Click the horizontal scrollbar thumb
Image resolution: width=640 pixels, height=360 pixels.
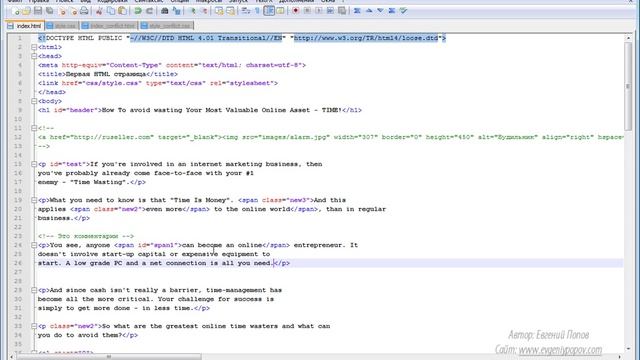pyautogui.click(x=109, y=357)
